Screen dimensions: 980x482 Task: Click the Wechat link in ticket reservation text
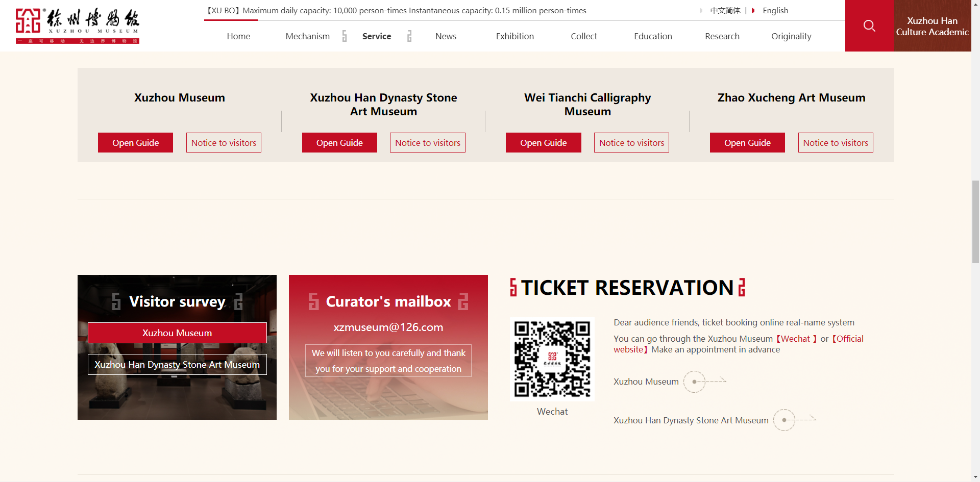pyautogui.click(x=796, y=339)
